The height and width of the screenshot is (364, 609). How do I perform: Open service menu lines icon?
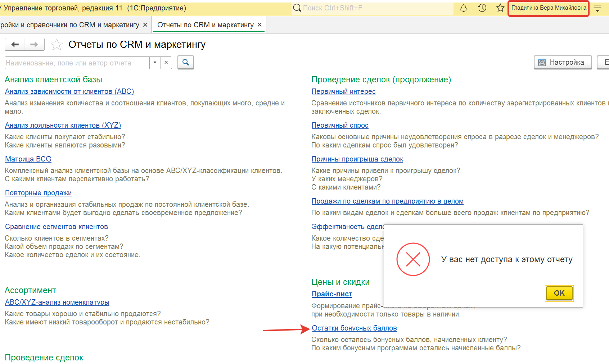597,8
